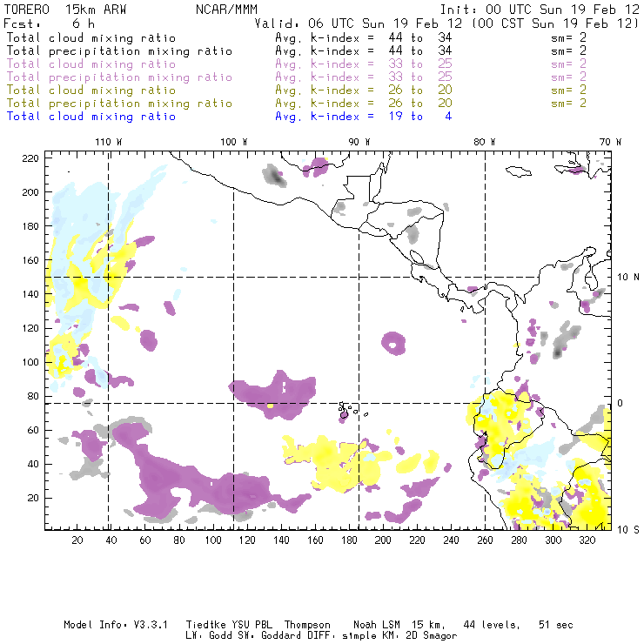Viewport: 644px width, 644px height.
Task: Click the "320" value on the horizontal axis
Action: (x=587, y=540)
